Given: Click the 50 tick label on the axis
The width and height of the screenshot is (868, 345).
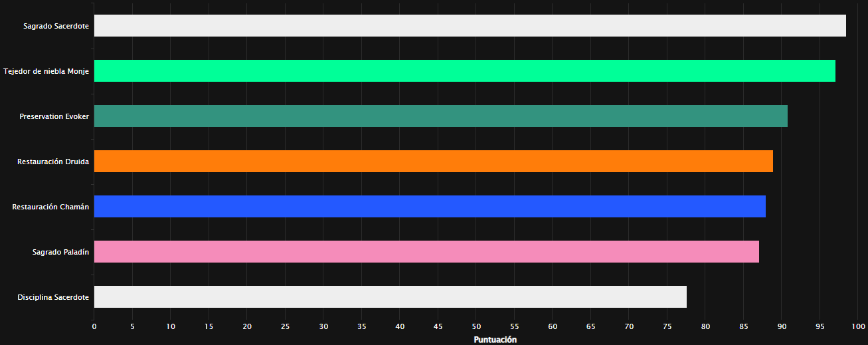Looking at the screenshot, I should click(476, 326).
